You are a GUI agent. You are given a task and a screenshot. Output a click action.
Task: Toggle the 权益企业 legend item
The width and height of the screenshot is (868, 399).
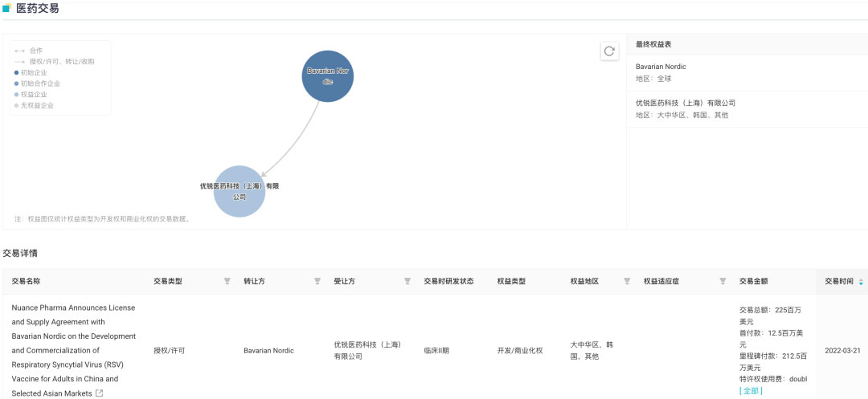click(x=32, y=94)
